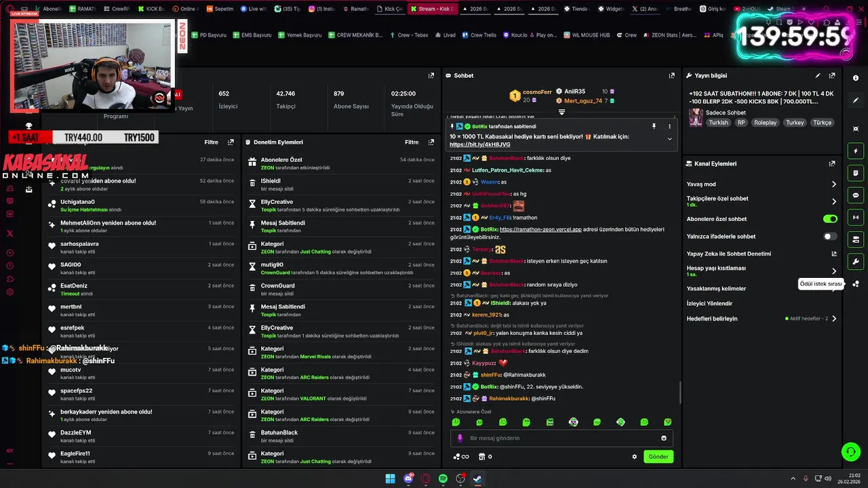The width and height of the screenshot is (868, 488).
Task: Pop out the Yayın bilgisi panel
Action: (832, 76)
